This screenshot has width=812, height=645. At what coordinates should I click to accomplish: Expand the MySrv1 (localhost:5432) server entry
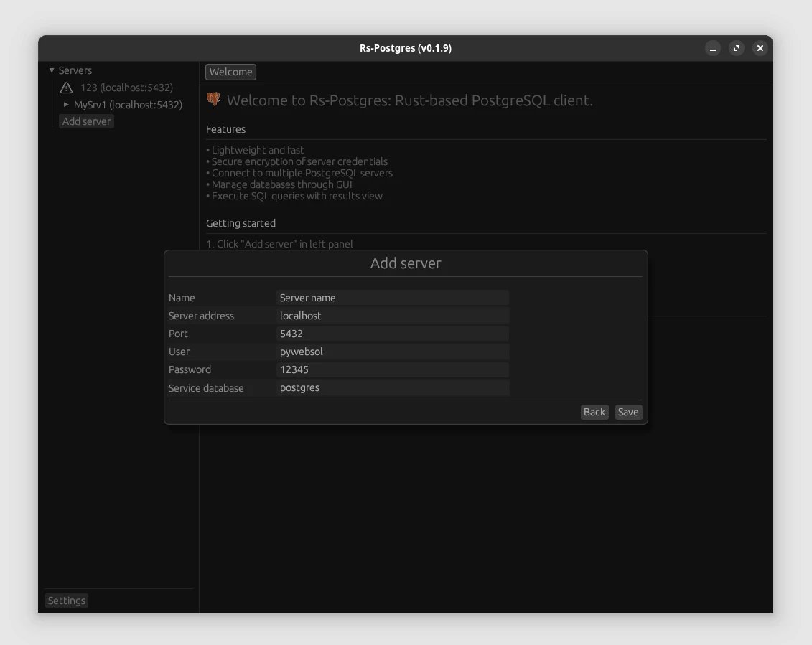click(65, 104)
